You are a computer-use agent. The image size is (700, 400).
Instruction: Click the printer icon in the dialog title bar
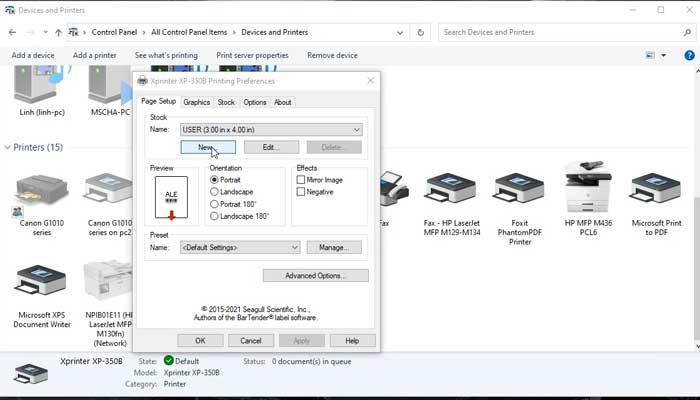[142, 81]
